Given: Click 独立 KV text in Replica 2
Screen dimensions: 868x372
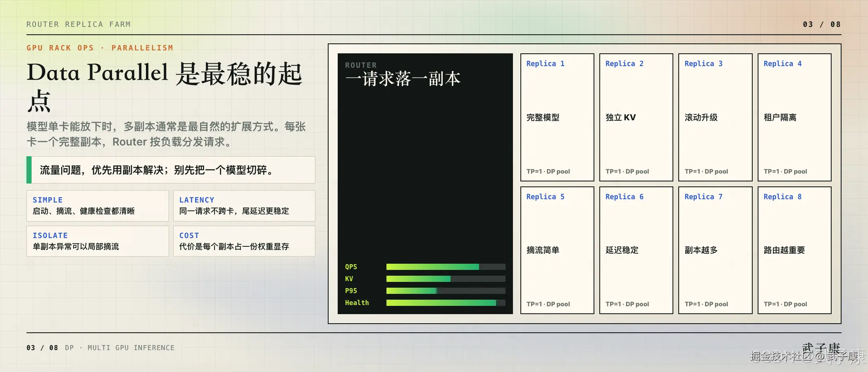Looking at the screenshot, I should pos(620,117).
